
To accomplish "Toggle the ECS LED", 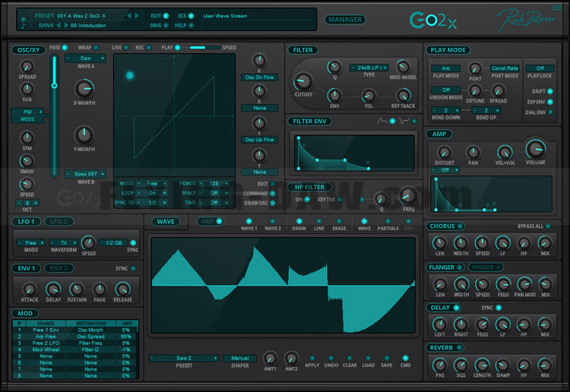I will (x=191, y=16).
